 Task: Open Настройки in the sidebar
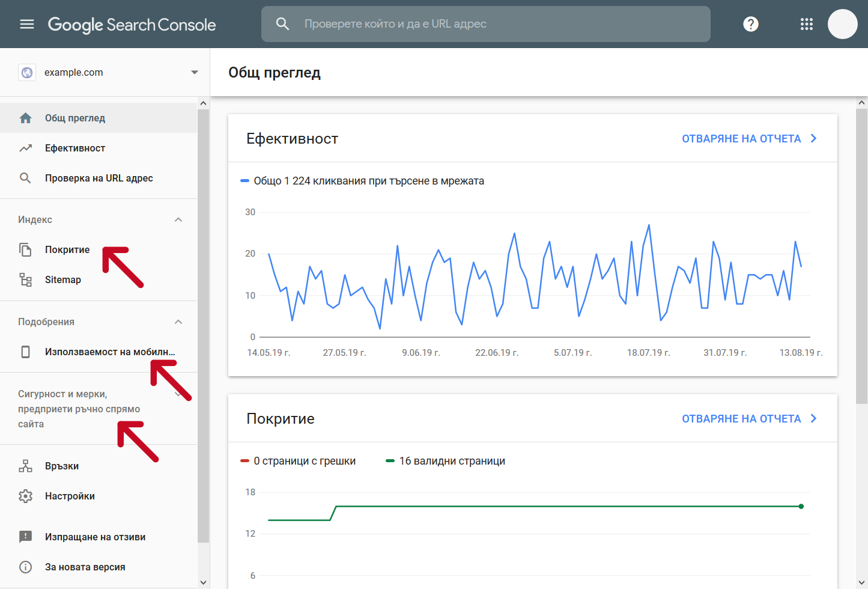point(99,496)
